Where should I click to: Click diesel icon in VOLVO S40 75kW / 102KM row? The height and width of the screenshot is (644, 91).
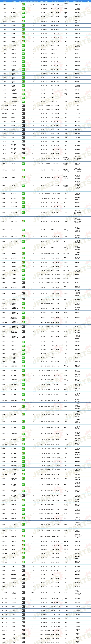[x=23, y=630]
